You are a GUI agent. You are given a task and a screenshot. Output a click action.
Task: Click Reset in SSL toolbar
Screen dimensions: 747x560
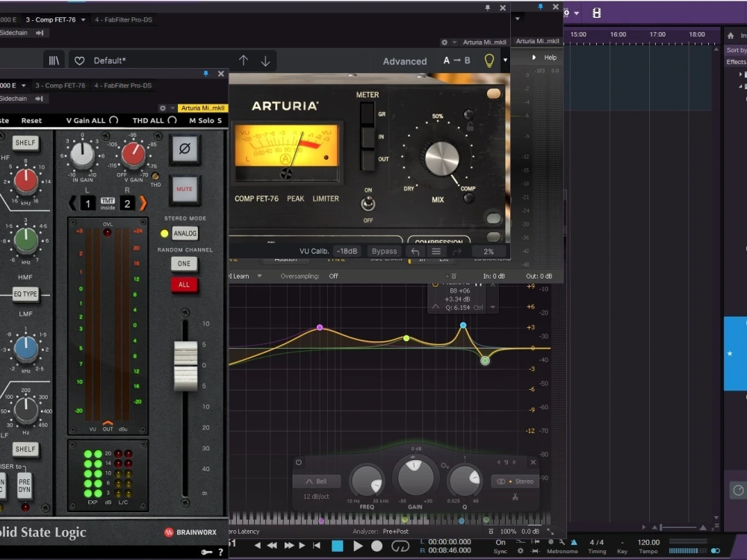[x=31, y=121]
